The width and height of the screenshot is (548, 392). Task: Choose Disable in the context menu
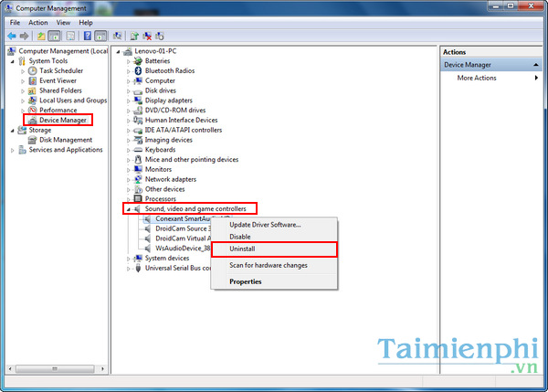coord(274,237)
